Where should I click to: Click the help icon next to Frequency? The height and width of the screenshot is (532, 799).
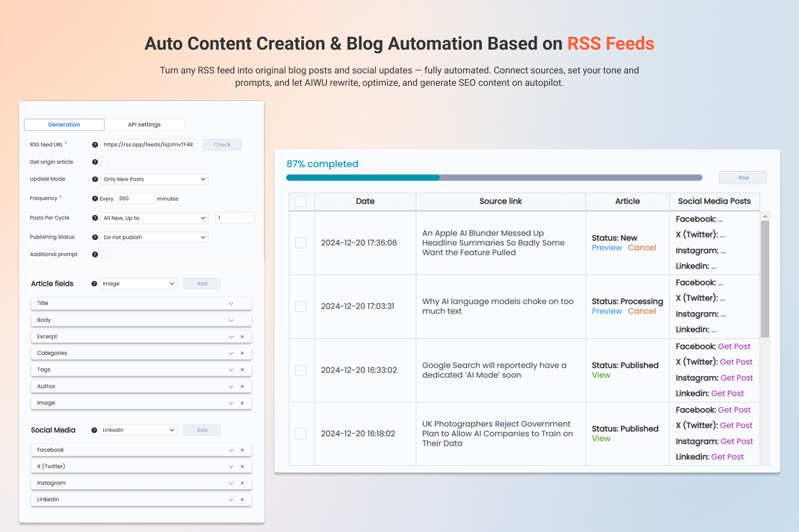click(x=95, y=198)
